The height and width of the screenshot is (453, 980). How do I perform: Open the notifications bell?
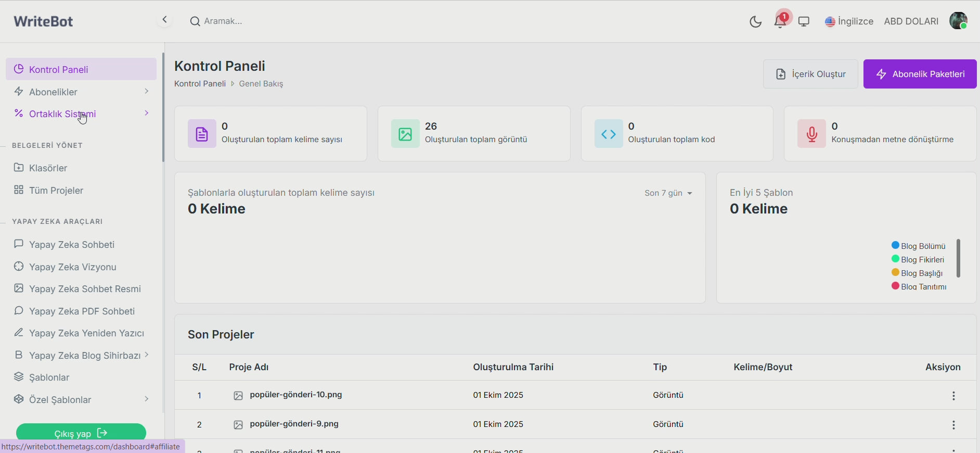[780, 21]
